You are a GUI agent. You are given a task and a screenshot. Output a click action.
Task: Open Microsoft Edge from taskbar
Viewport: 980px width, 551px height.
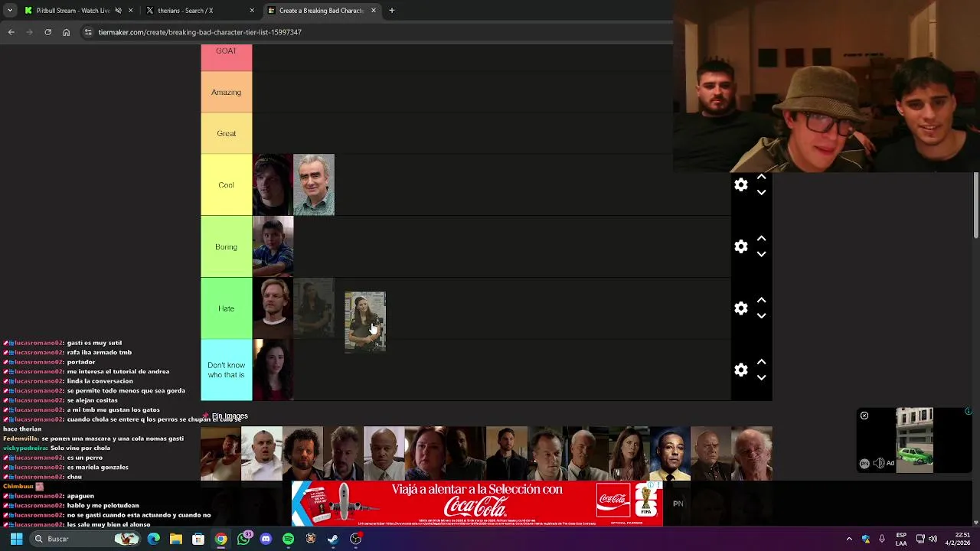pos(154,539)
